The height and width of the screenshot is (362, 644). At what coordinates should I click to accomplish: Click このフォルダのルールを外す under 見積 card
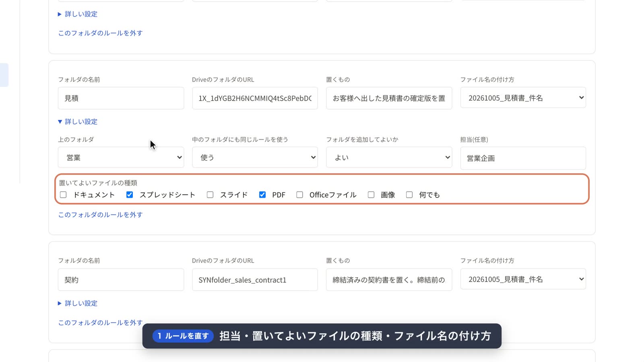[101, 215]
